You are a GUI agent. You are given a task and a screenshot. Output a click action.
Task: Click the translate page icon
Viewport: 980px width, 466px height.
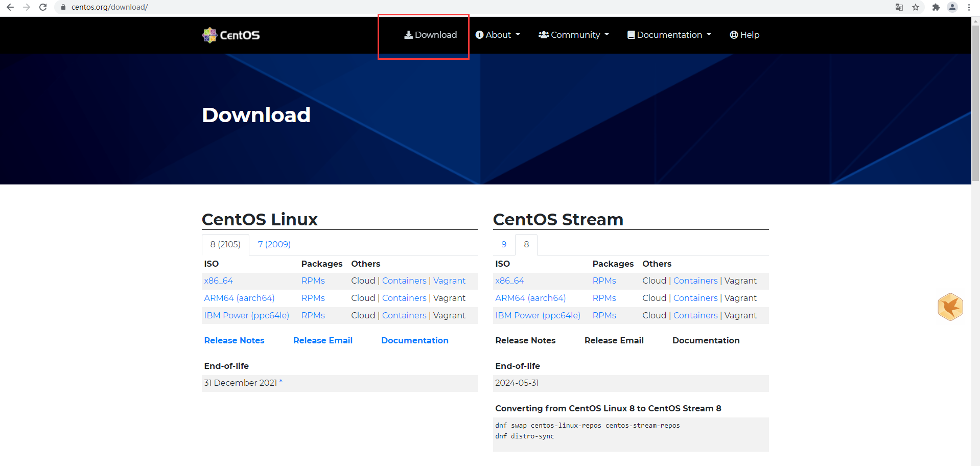point(899,7)
